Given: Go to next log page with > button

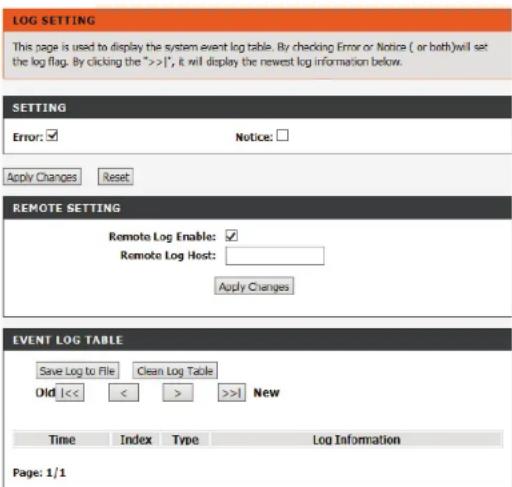Looking at the screenshot, I should point(178,393).
